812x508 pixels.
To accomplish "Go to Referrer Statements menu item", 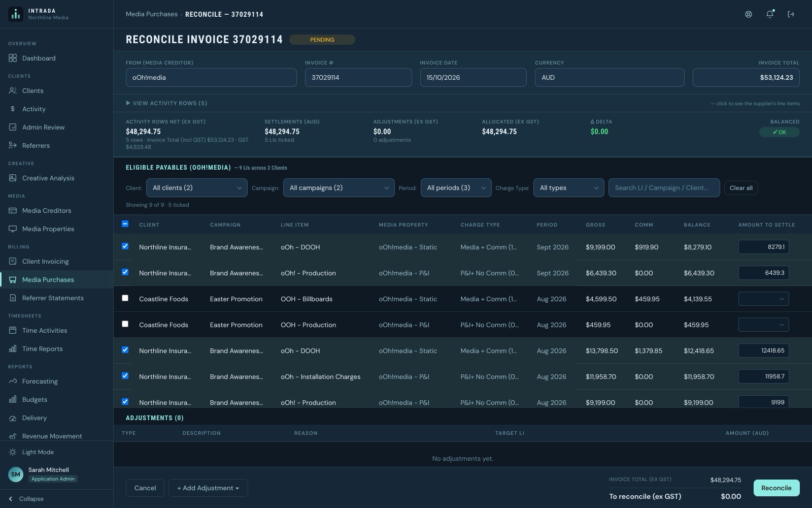I will (56, 298).
